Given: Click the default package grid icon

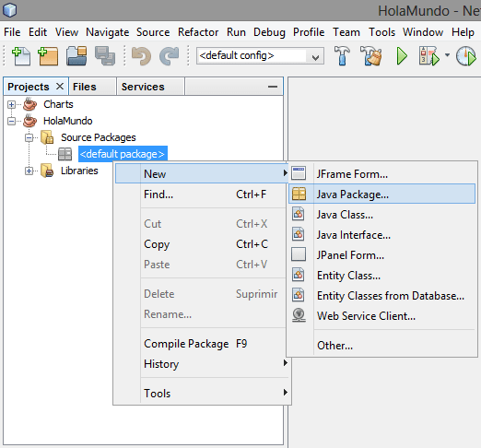Looking at the screenshot, I should pos(65,154).
